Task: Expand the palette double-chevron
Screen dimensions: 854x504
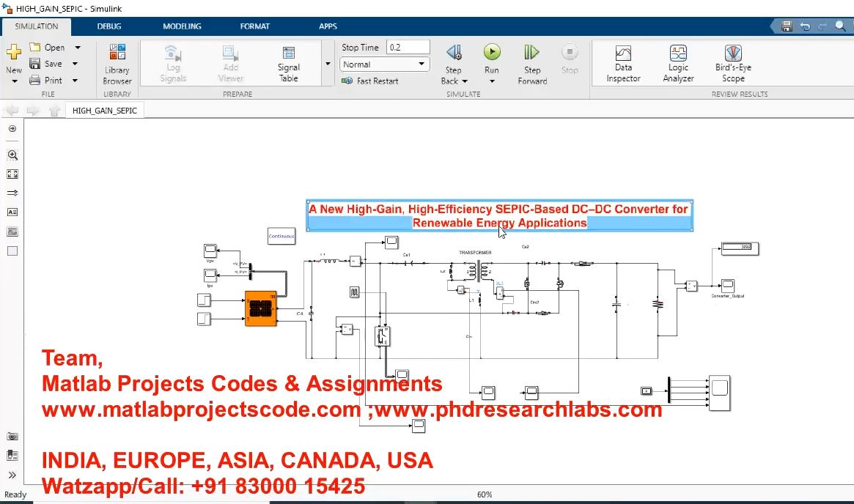Action: pos(12,475)
